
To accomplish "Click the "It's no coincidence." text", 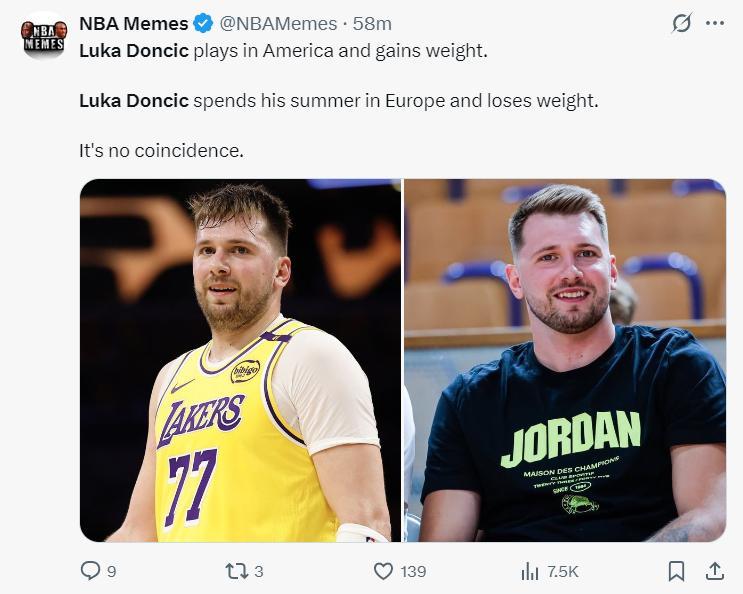I will point(161,152).
